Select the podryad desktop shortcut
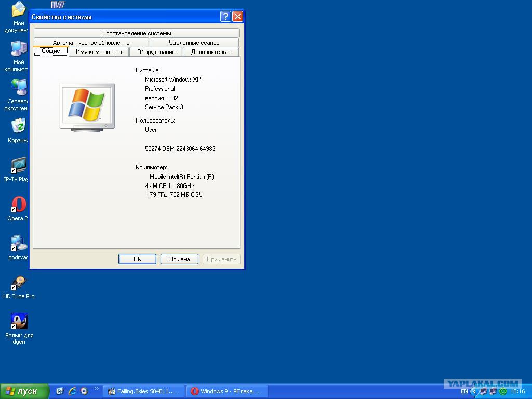532x399 pixels. click(x=18, y=243)
